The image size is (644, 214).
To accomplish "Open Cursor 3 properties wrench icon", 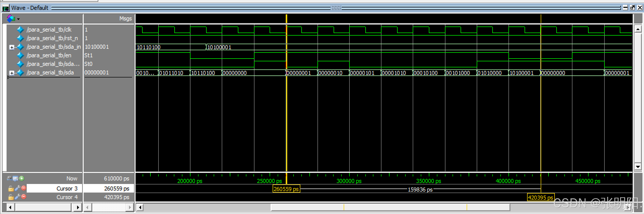I will click(17, 188).
